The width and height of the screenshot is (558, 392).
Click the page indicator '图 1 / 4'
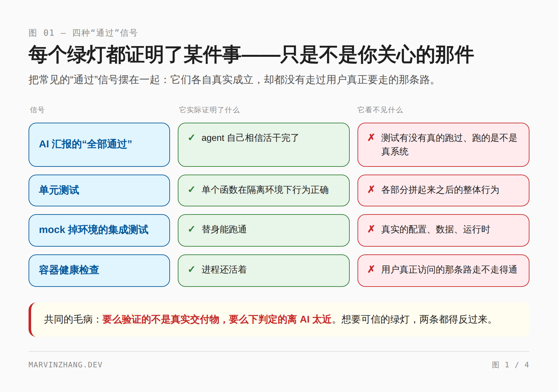pos(511,365)
